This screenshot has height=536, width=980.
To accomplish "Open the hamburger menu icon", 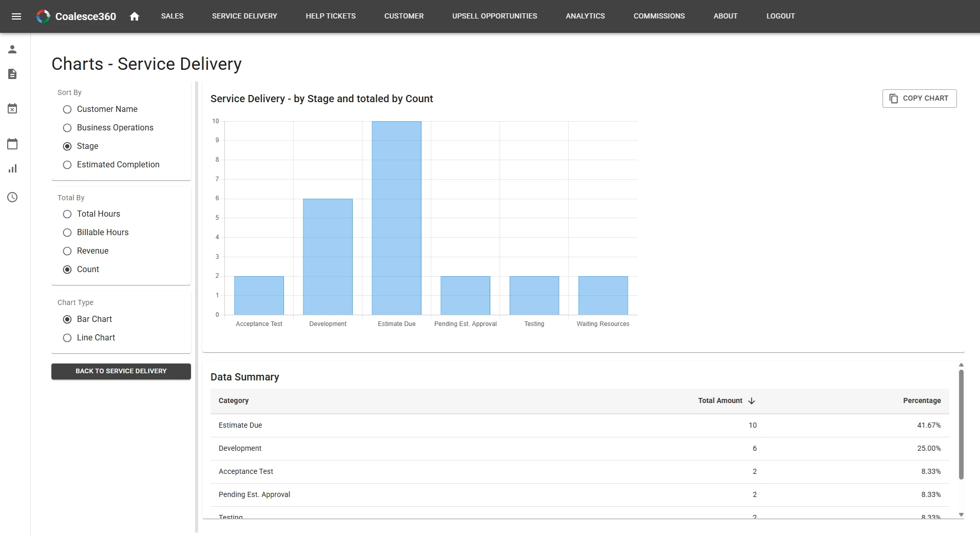I will point(17,16).
